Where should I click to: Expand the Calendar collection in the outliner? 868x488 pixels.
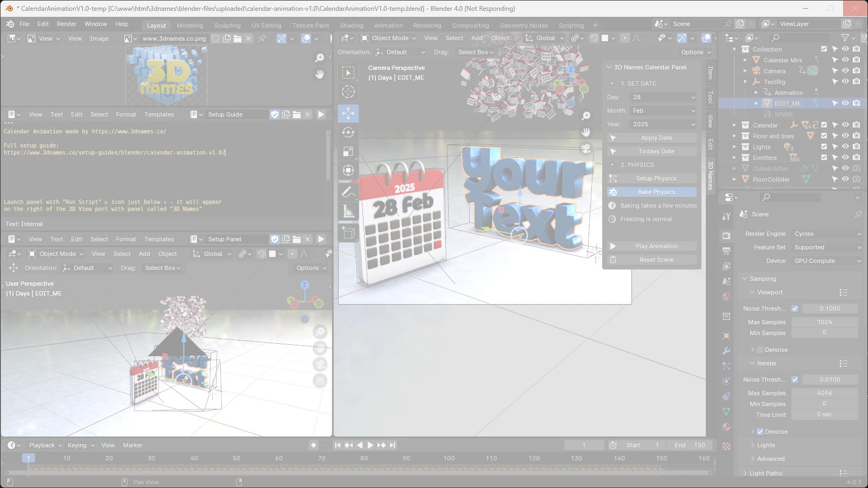(x=733, y=125)
